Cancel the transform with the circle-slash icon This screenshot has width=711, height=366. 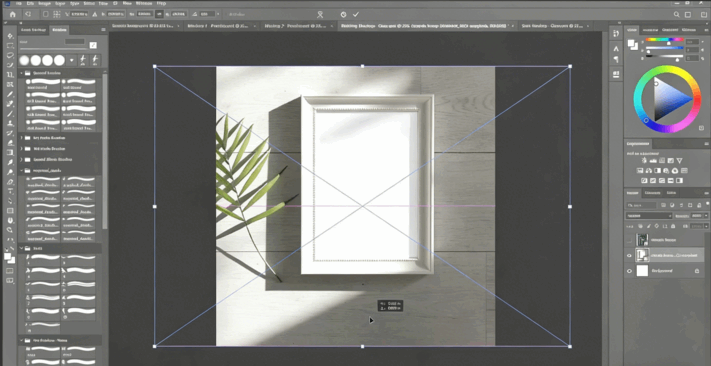pyautogui.click(x=343, y=15)
